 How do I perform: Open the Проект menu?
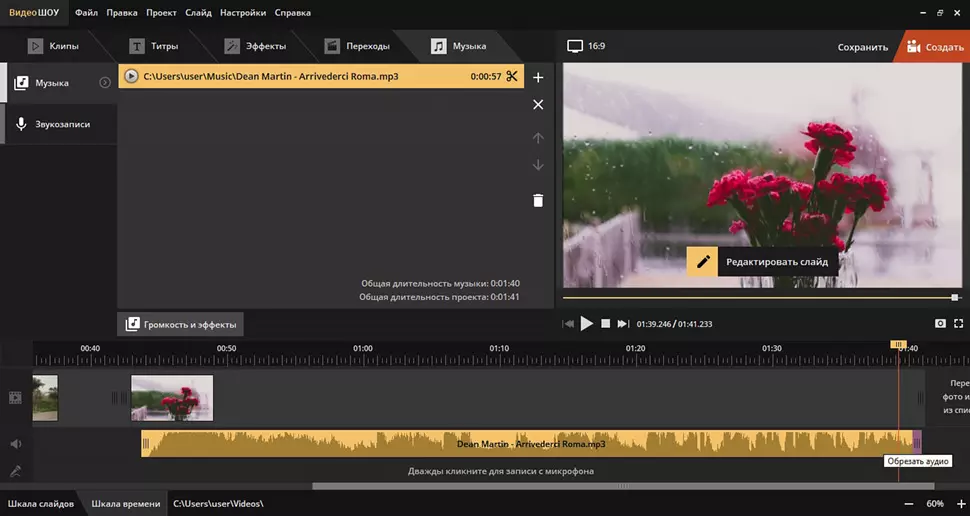pos(161,13)
